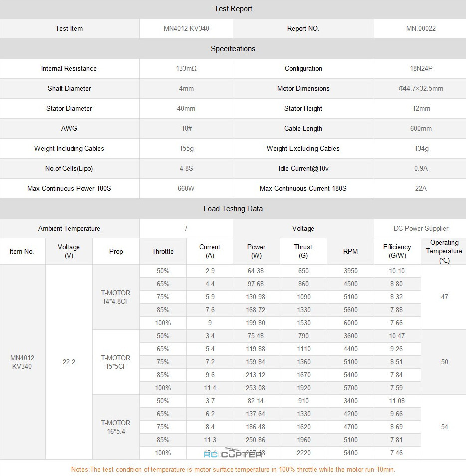Screen dimensions: 466x476
Task: Select efficiency value '11.08'
Action: (397, 401)
